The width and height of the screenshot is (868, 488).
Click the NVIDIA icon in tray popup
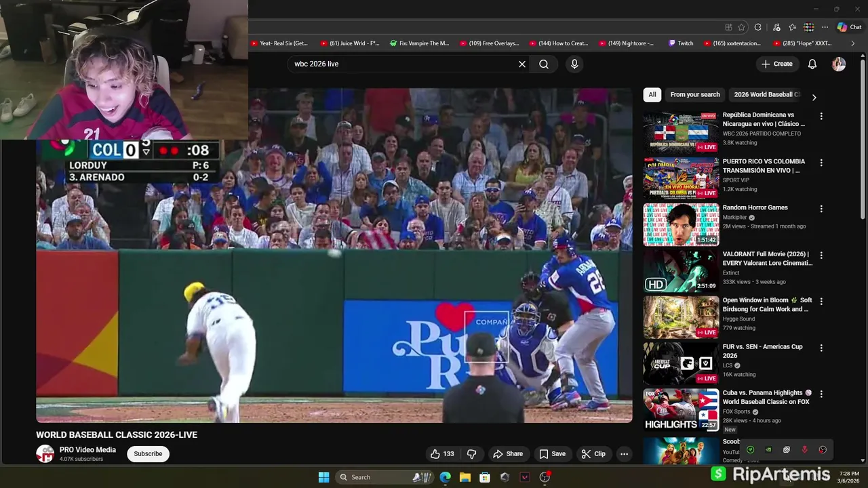[768, 449]
